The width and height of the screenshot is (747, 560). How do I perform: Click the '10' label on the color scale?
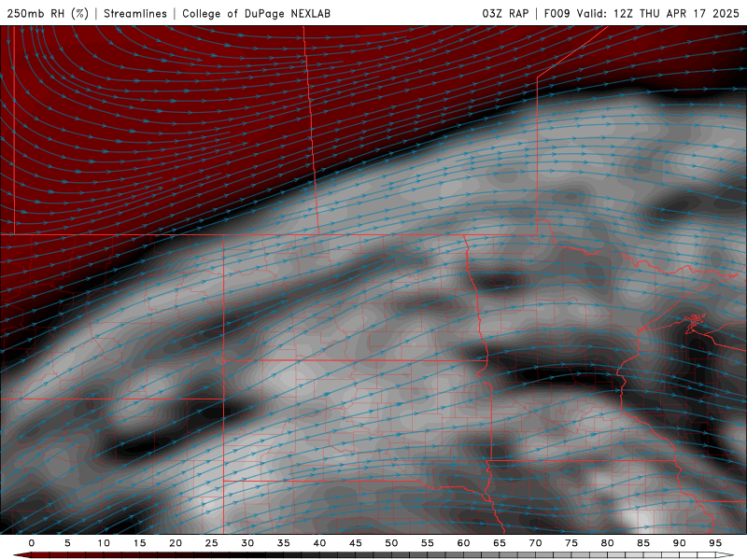104,543
